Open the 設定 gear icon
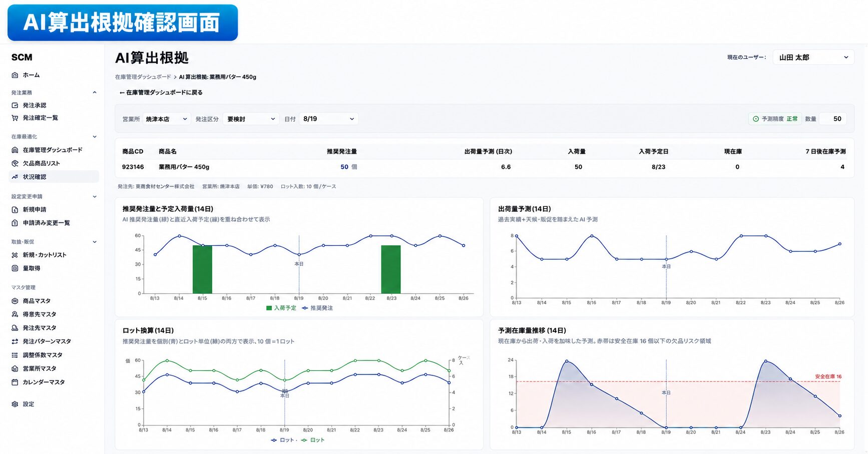 click(x=15, y=404)
